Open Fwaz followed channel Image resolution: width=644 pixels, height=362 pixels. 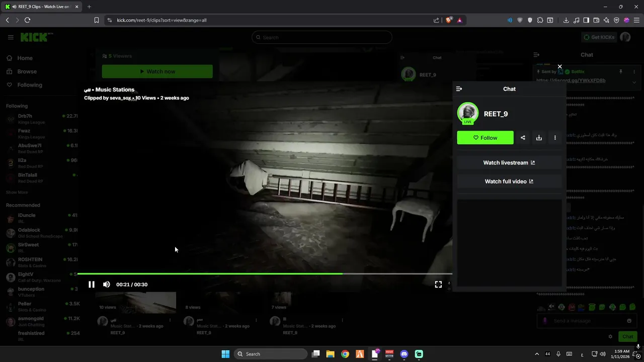42,133
